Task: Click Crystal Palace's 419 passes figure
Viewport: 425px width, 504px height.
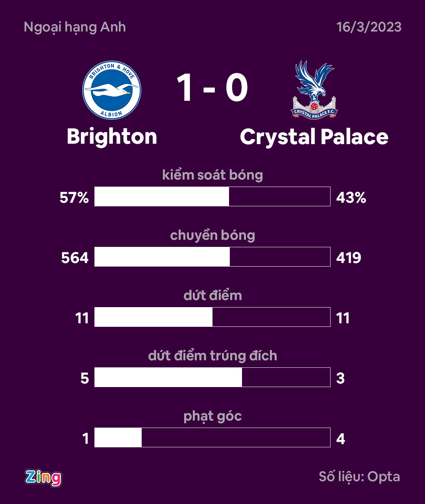Action: tap(349, 258)
